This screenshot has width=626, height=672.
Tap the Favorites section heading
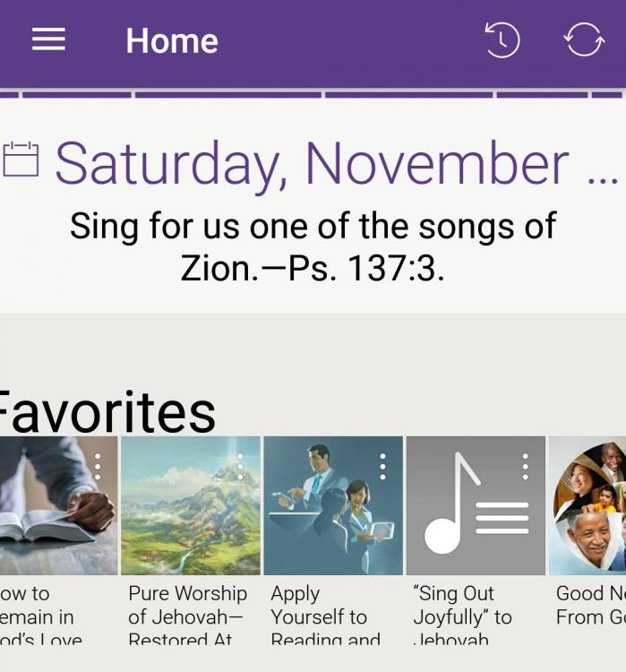[x=106, y=410]
